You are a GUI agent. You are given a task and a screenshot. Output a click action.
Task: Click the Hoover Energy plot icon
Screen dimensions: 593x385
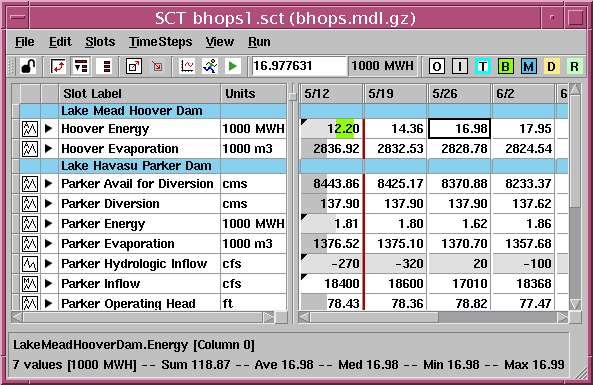pyautogui.click(x=30, y=129)
